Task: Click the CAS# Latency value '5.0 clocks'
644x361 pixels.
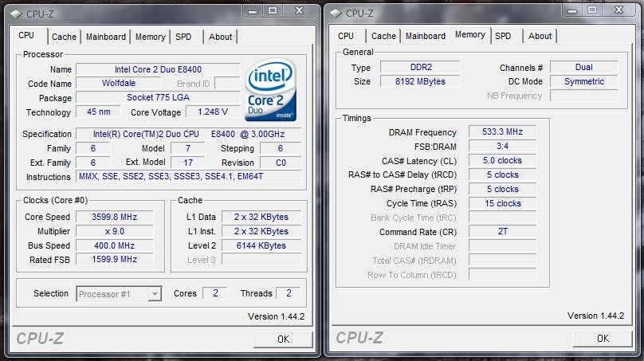Action: (502, 161)
